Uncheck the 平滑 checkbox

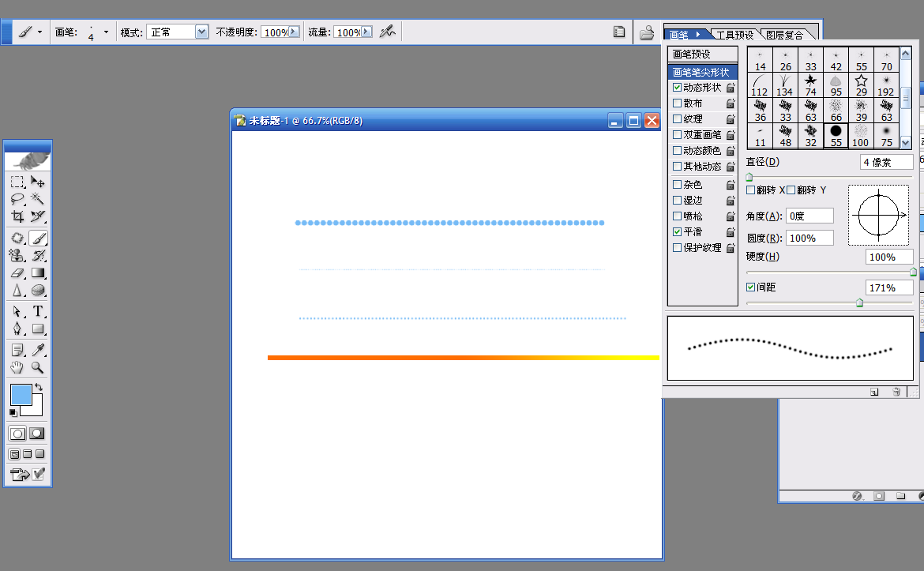tap(677, 232)
